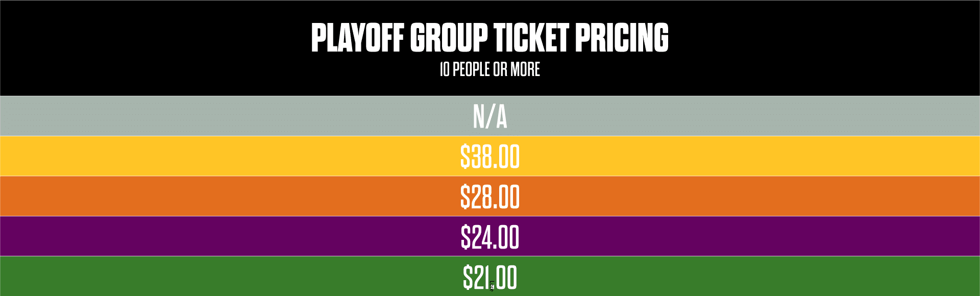Viewport: 980px width, 296px height.
Task: Click the purple pricing tier band
Action: pyautogui.click(x=204, y=236)
